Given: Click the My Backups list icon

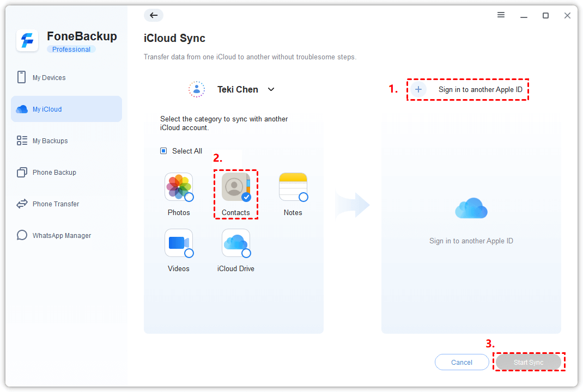Looking at the screenshot, I should 22,140.
